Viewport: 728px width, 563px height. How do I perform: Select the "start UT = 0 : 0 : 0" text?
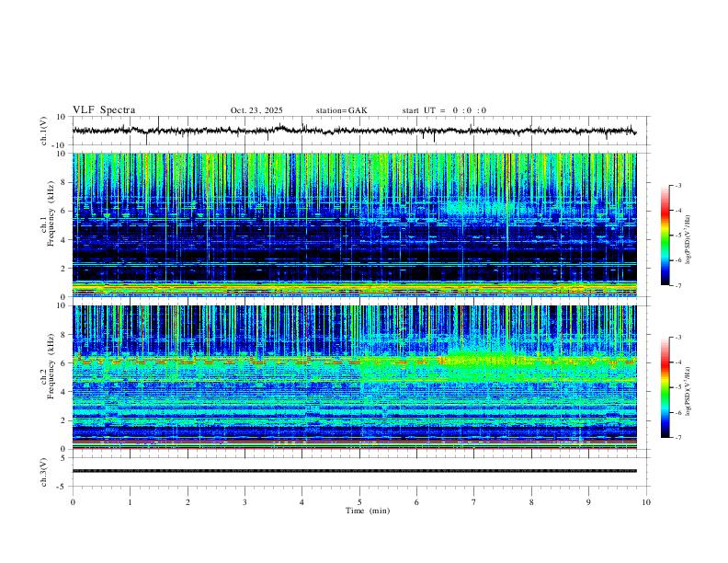444,110
